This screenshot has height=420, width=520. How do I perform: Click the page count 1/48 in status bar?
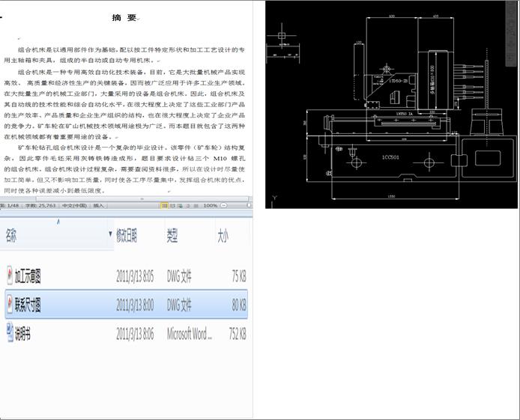[9, 206]
